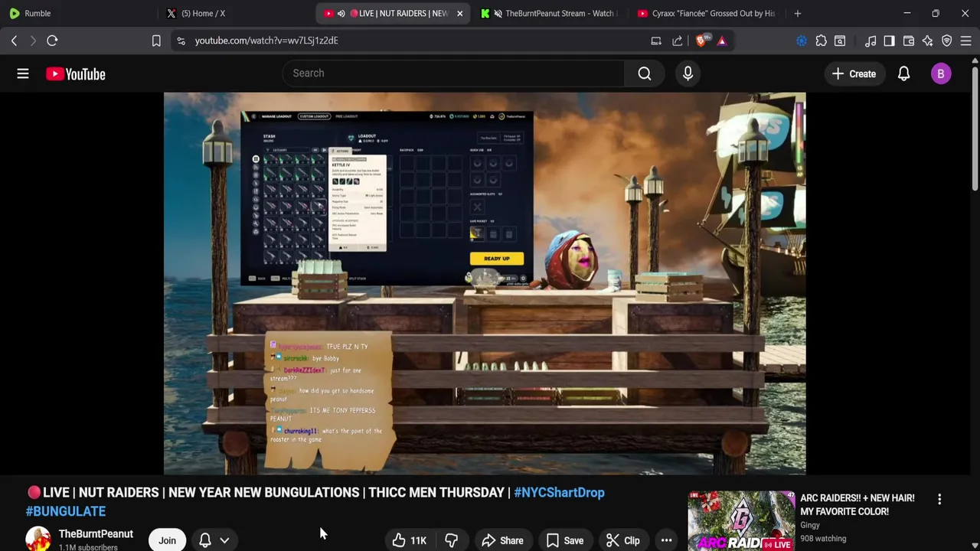Join TheBurntPeanut channel membership
Screen dimensions: 980x551
[167, 540]
